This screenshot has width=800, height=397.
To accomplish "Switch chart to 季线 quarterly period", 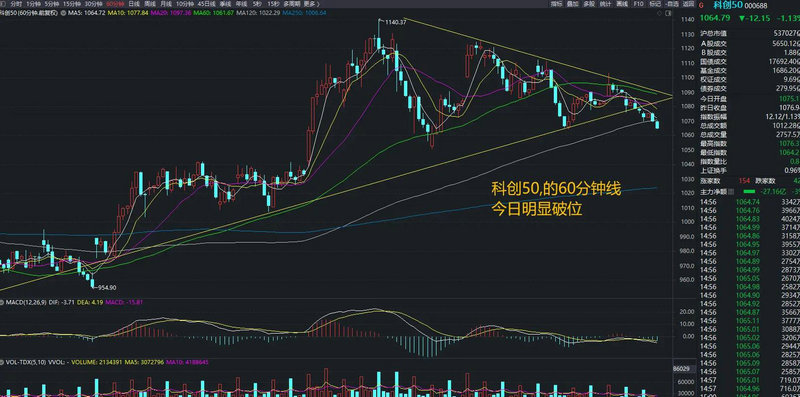I will point(225,4).
